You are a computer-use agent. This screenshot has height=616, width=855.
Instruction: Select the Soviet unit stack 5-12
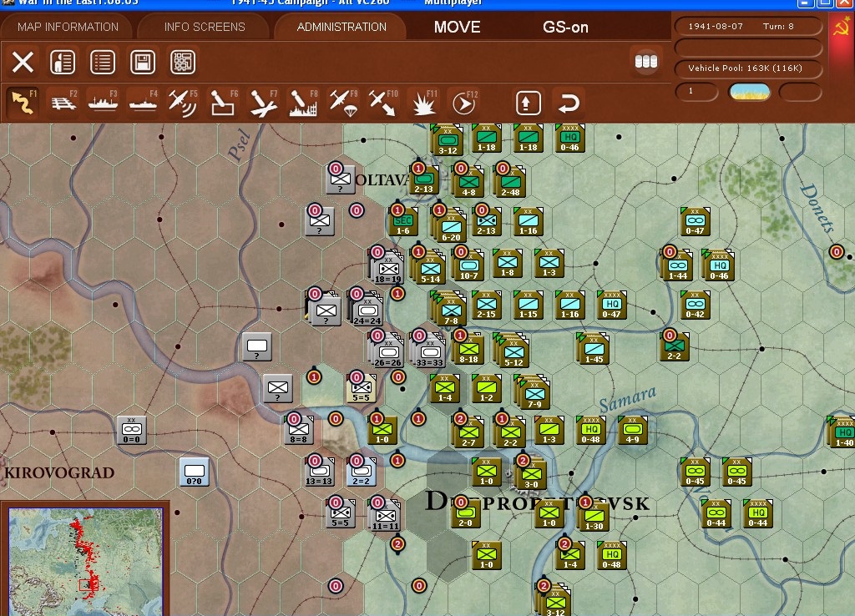tap(512, 351)
